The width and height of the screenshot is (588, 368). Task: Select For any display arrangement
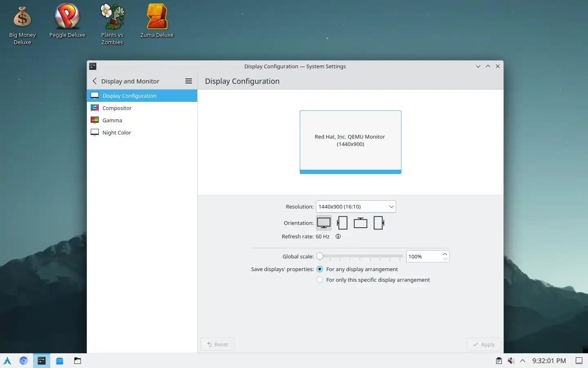point(357,269)
